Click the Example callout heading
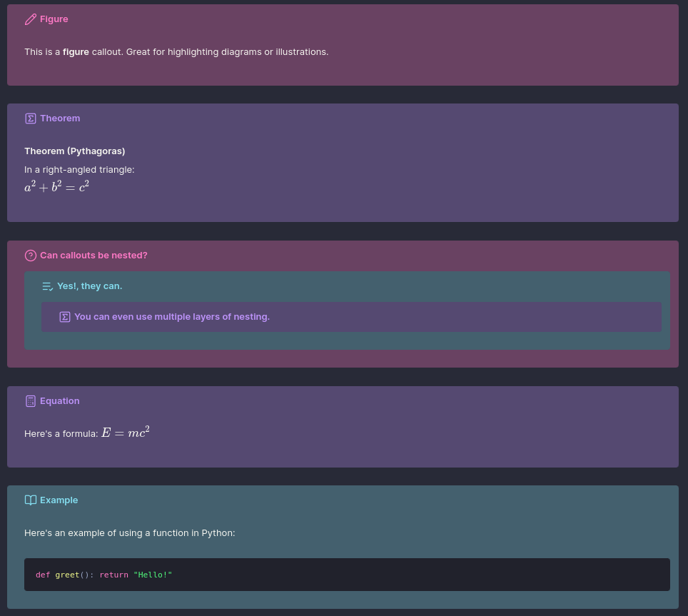Viewport: 688px width, 616px height. tap(59, 500)
